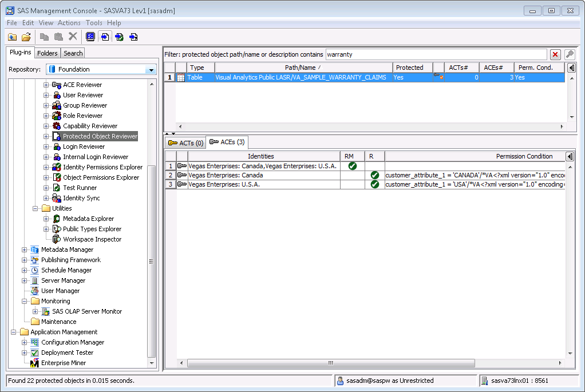Select Object Permissions Explorer
The height and width of the screenshot is (392, 585).
tap(101, 177)
